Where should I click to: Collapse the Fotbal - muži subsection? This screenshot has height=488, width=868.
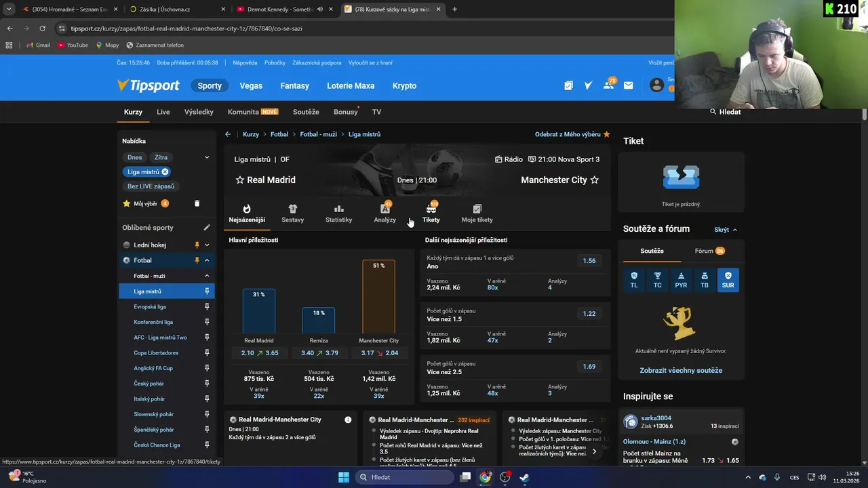click(x=207, y=276)
